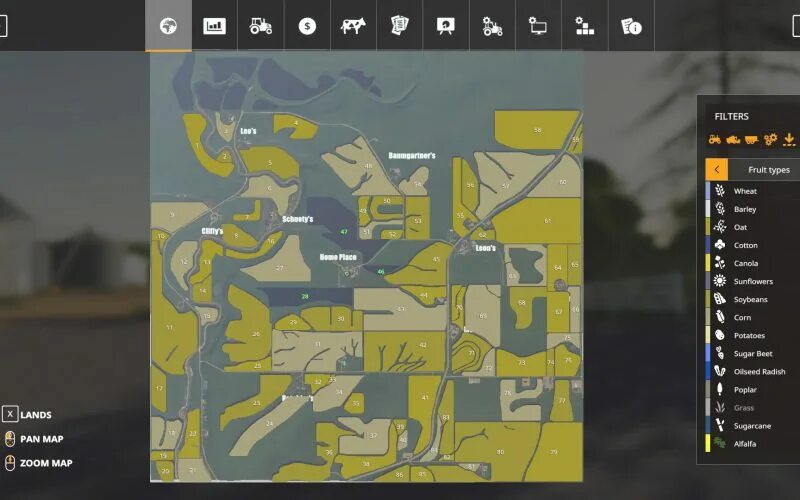The image size is (800, 500).
Task: Toggle the Sunflowers fruit type filter
Action: click(753, 281)
